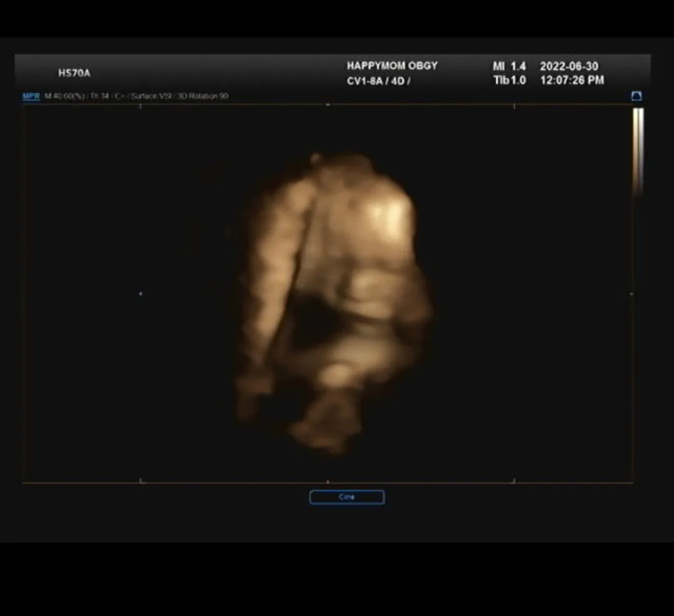
Task: Click the HS70A model label
Action: (74, 73)
